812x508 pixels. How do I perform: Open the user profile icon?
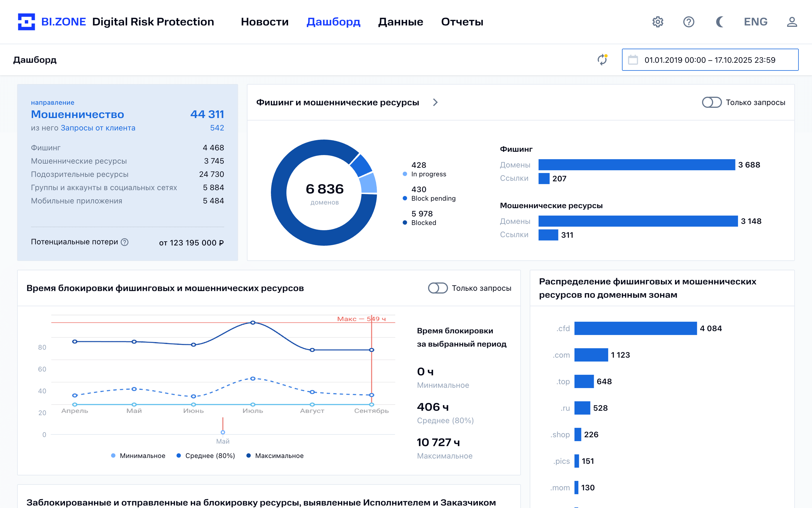[x=792, y=22]
